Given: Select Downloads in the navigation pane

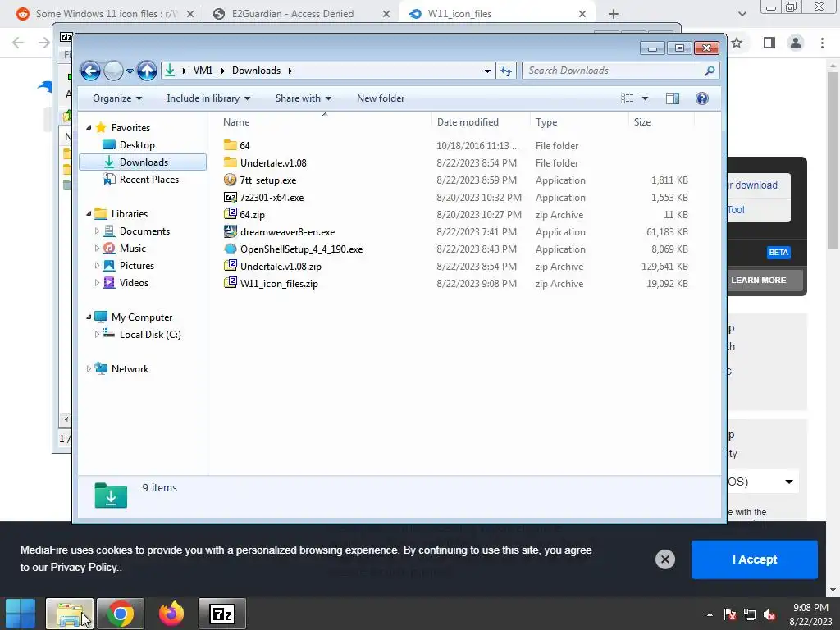Looking at the screenshot, I should [143, 162].
